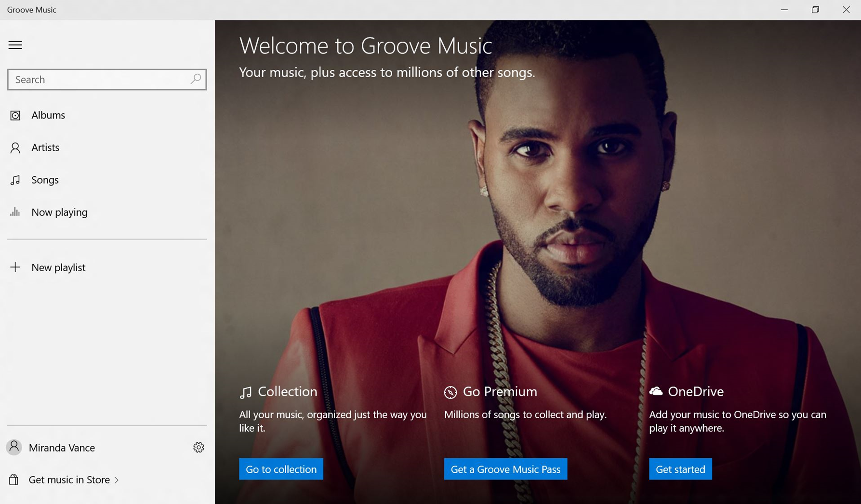Click the OneDrive cloud icon
The height and width of the screenshot is (504, 861).
[x=656, y=392]
